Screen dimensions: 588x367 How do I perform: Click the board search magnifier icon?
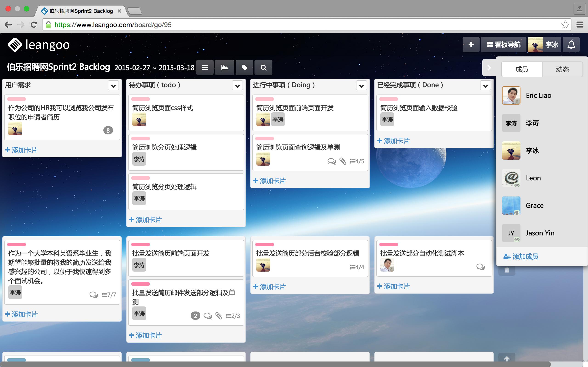263,67
